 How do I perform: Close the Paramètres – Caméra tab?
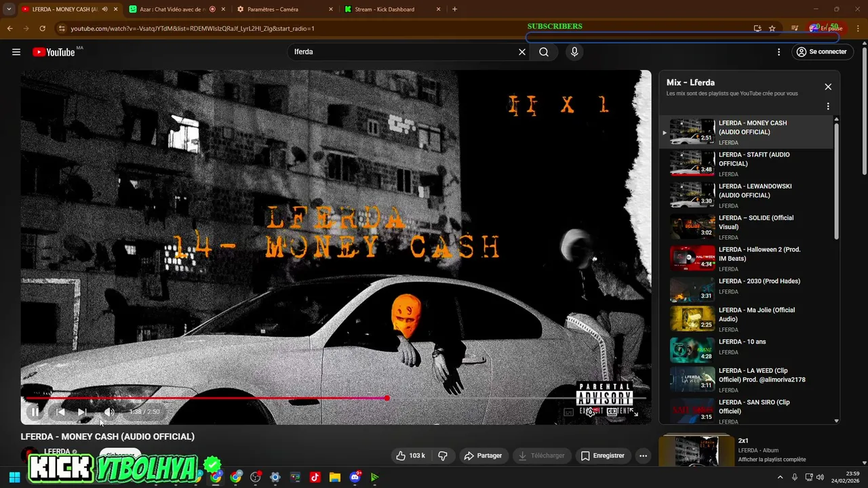pos(331,9)
